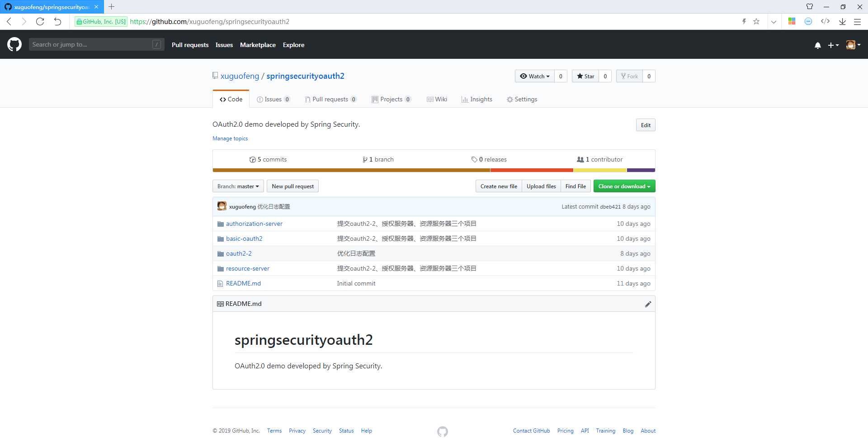This screenshot has height=443, width=868.
Task: Click the browser skin shirt icon
Action: coord(810,6)
